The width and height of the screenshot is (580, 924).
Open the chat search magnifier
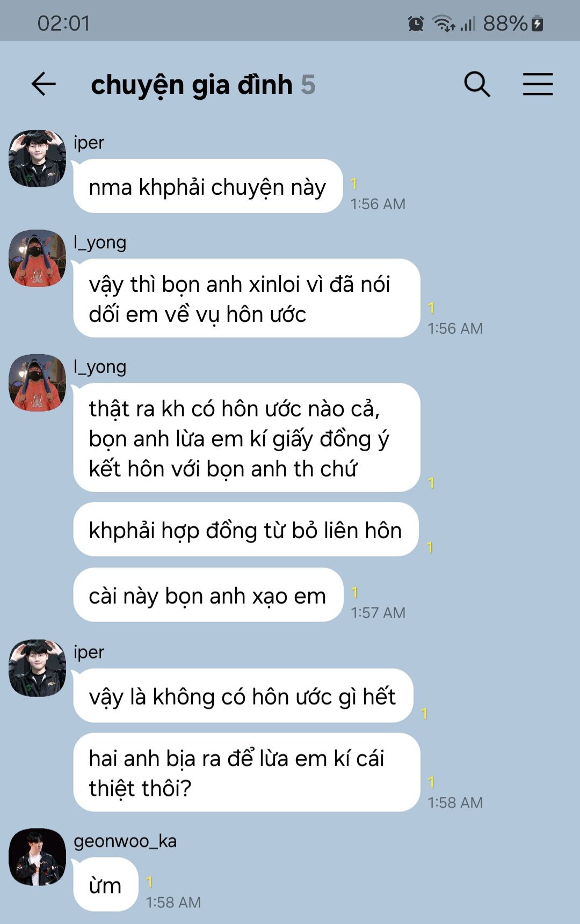point(477,84)
